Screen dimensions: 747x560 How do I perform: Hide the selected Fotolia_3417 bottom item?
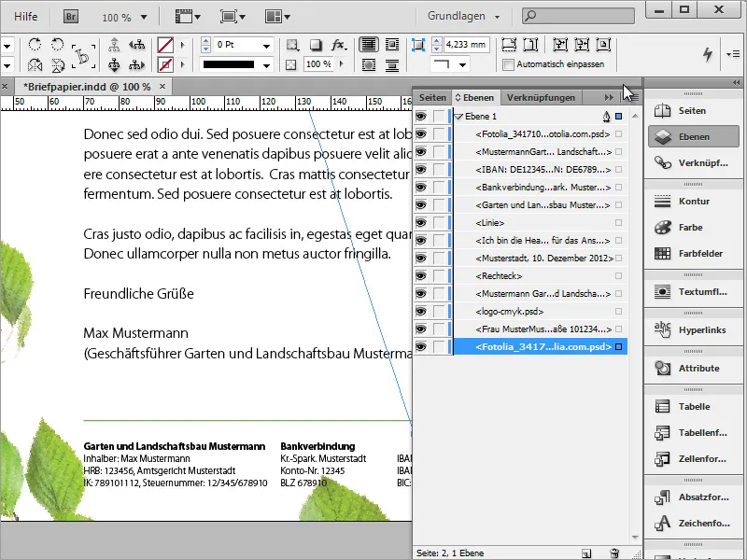pyautogui.click(x=421, y=346)
